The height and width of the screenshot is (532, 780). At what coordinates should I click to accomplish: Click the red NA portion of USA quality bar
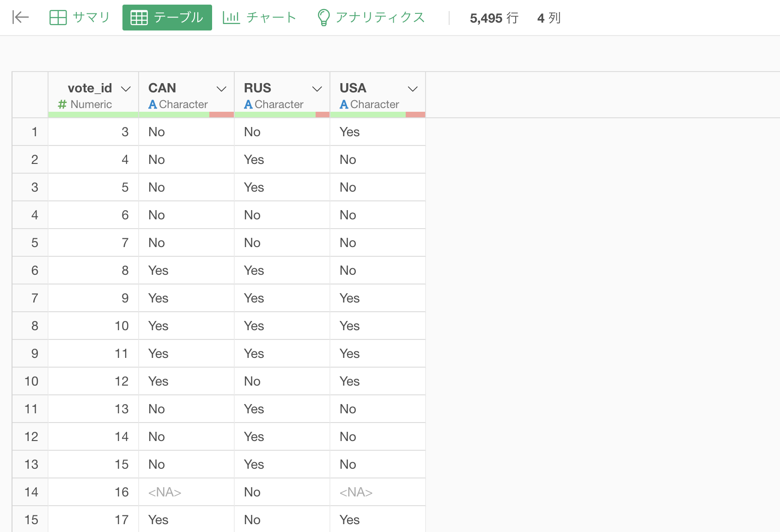[x=415, y=115]
